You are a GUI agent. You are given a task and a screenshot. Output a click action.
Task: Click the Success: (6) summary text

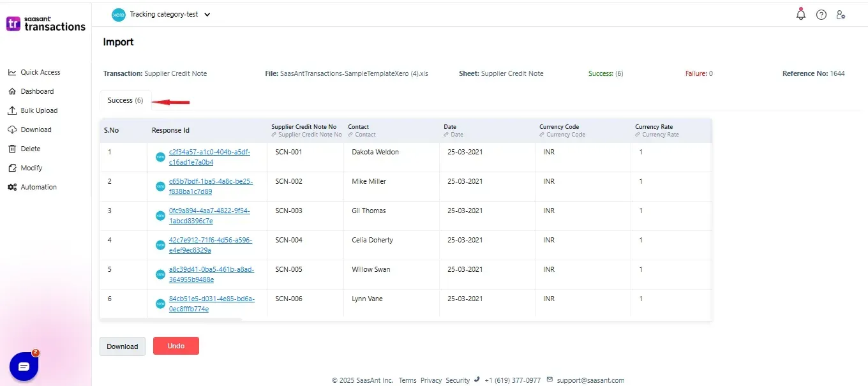coord(606,73)
